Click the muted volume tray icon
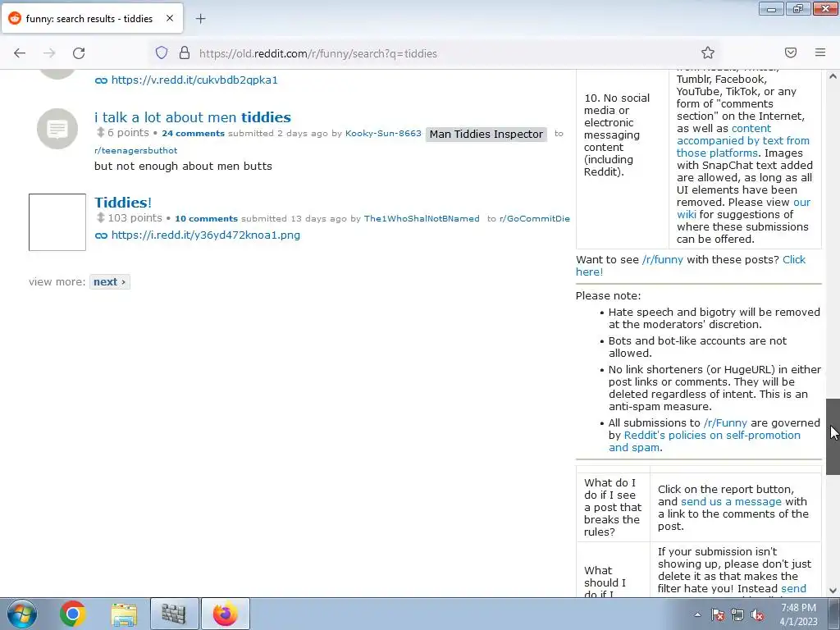This screenshot has height=630, width=840. [x=757, y=615]
